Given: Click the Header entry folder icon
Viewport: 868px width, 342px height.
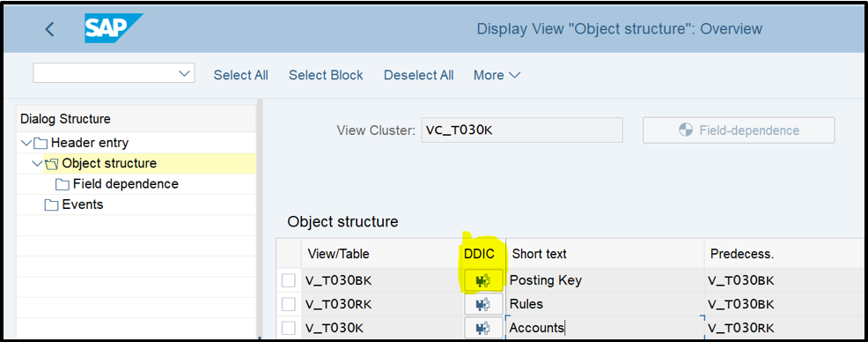Looking at the screenshot, I should pyautogui.click(x=40, y=143).
